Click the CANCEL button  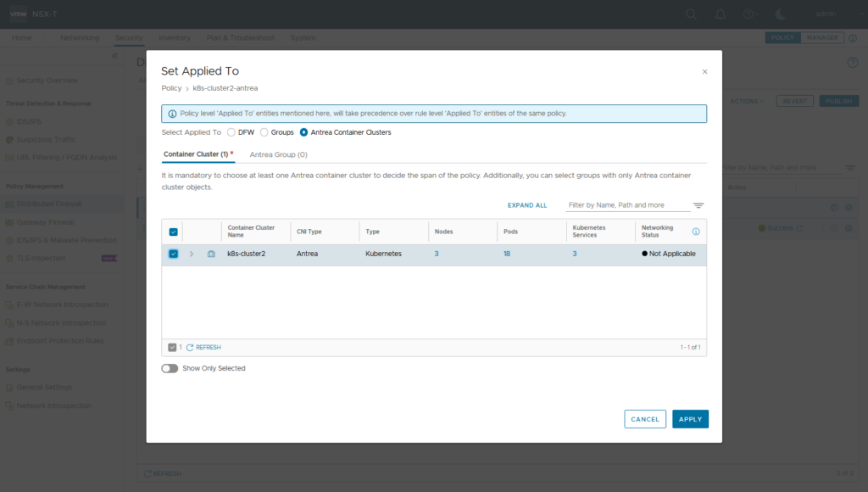pos(645,419)
